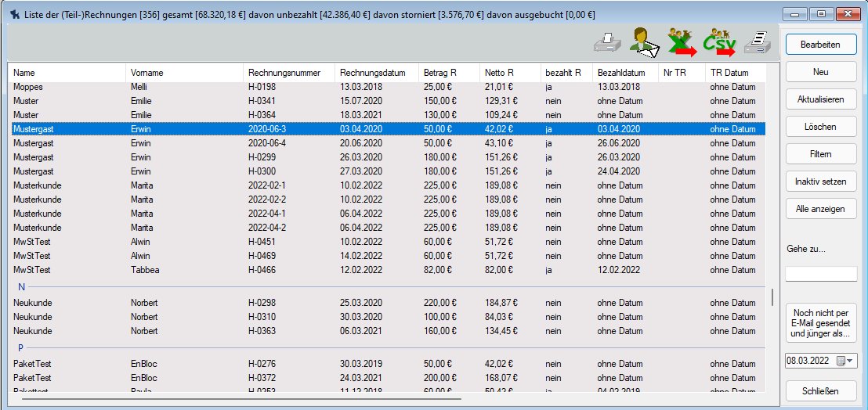Click the horizontal scrollbar at the bottom
This screenshot has width=868, height=410.
click(241, 398)
